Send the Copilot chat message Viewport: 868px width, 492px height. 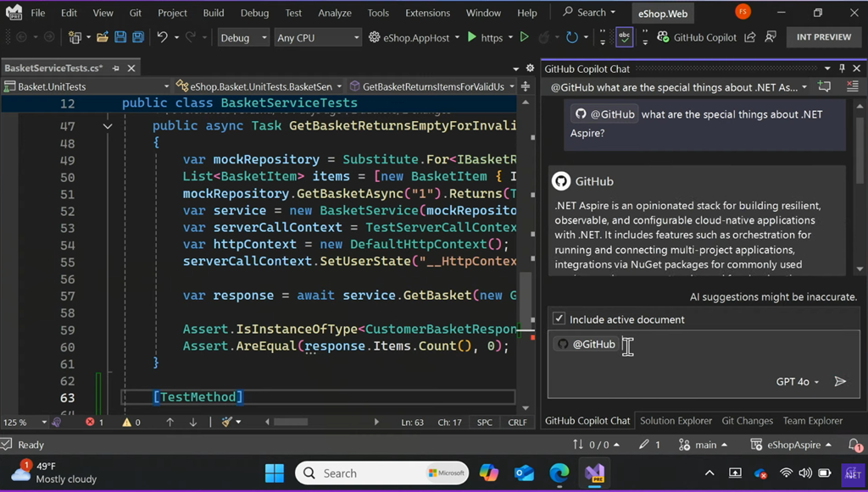(x=840, y=382)
